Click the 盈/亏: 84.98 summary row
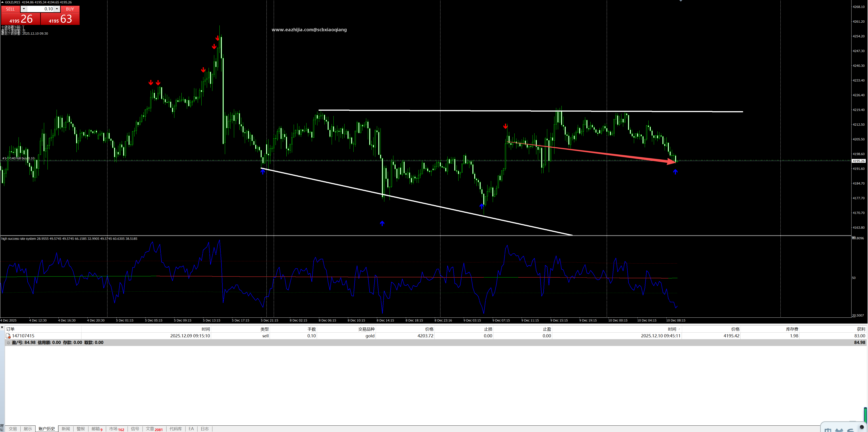Image resolution: width=868 pixels, height=432 pixels. [435, 342]
